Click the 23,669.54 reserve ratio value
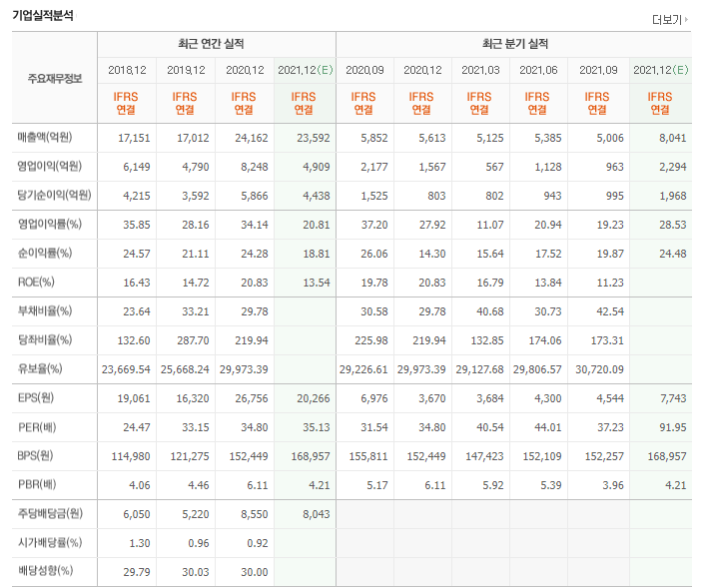 [x=126, y=369]
